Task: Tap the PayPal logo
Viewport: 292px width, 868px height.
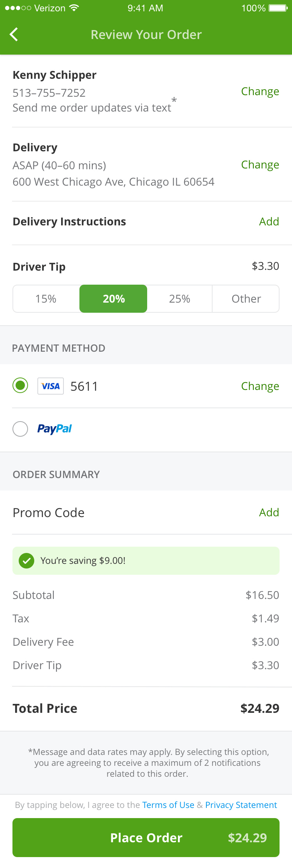Action: (x=55, y=429)
